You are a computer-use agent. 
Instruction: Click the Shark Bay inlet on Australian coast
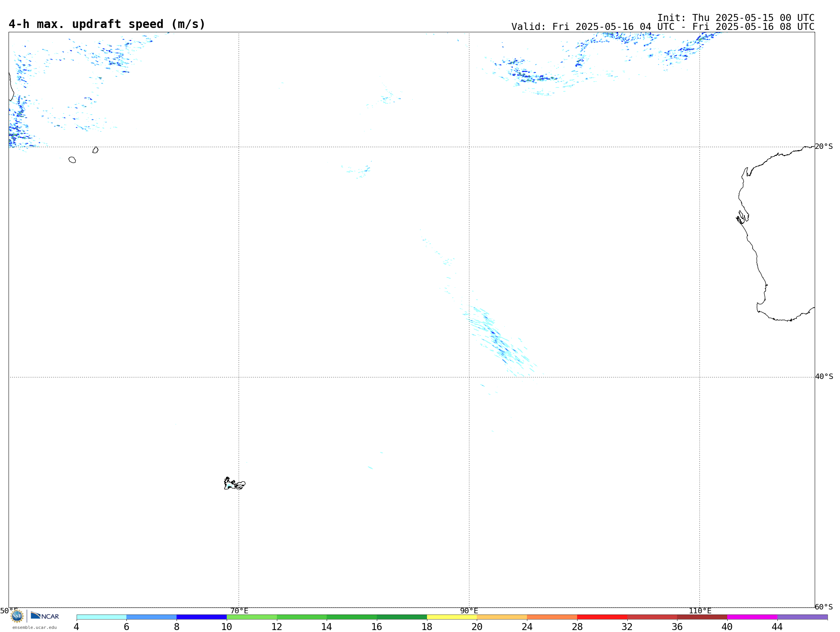click(x=742, y=217)
